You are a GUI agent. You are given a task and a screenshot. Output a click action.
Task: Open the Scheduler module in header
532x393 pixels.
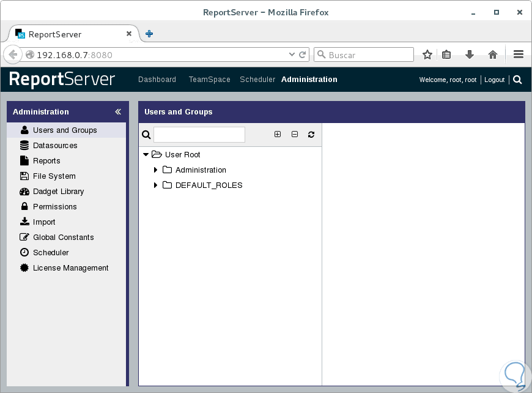257,80
